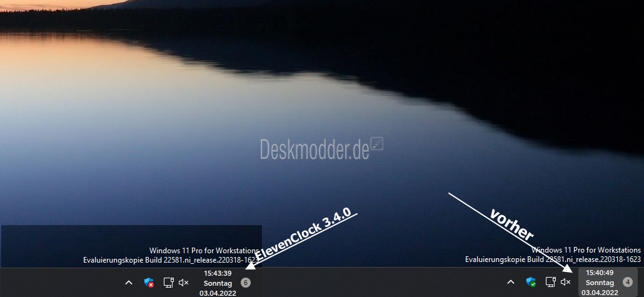The width and height of the screenshot is (644, 297).
Task: Click muted volume icon beside 15:43:39 clock
Action: 184,283
